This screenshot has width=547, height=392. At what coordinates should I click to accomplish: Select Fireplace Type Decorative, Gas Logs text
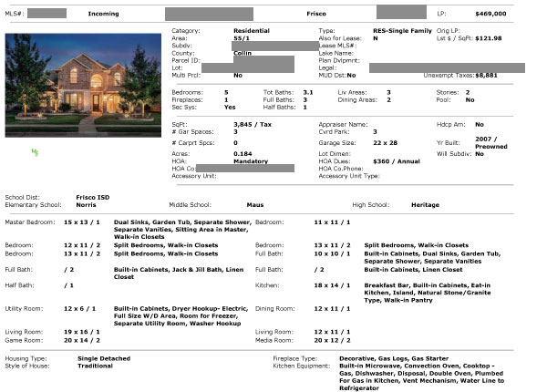[x=394, y=358]
